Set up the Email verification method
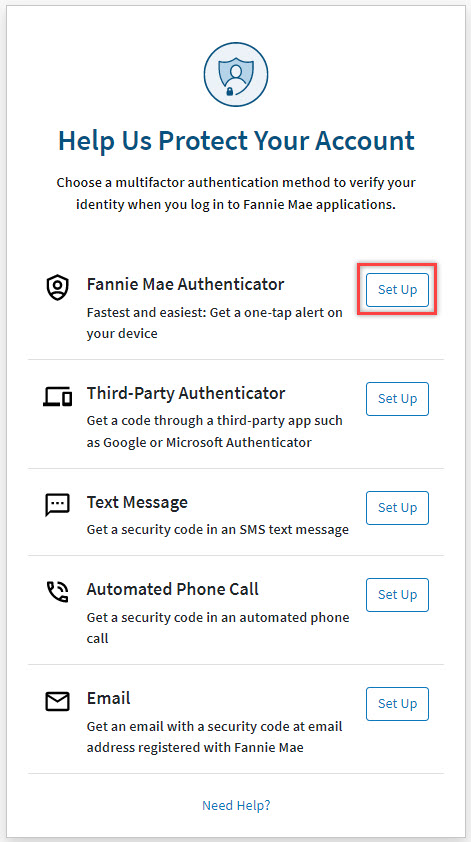The width and height of the screenshot is (471, 842). point(397,704)
